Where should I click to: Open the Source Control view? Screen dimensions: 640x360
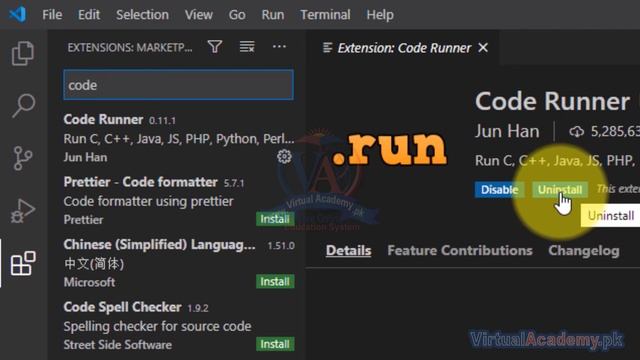coord(22,158)
